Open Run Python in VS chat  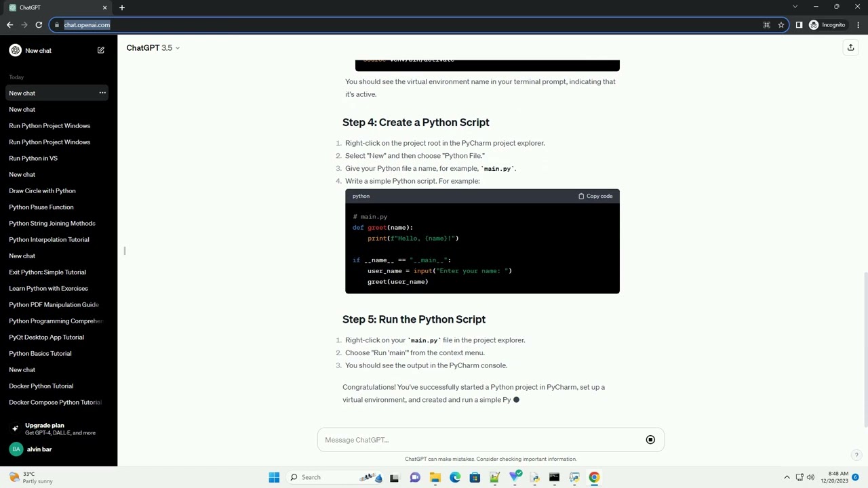click(x=57, y=158)
